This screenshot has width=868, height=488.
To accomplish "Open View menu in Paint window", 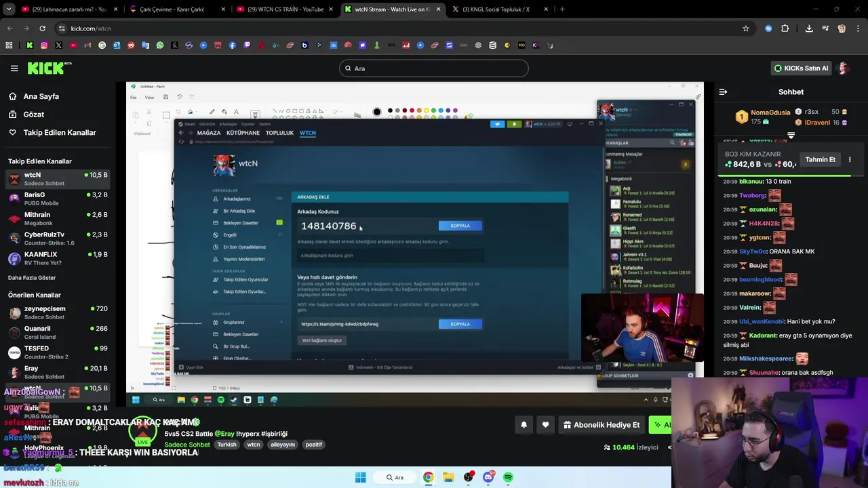I will coord(149,97).
